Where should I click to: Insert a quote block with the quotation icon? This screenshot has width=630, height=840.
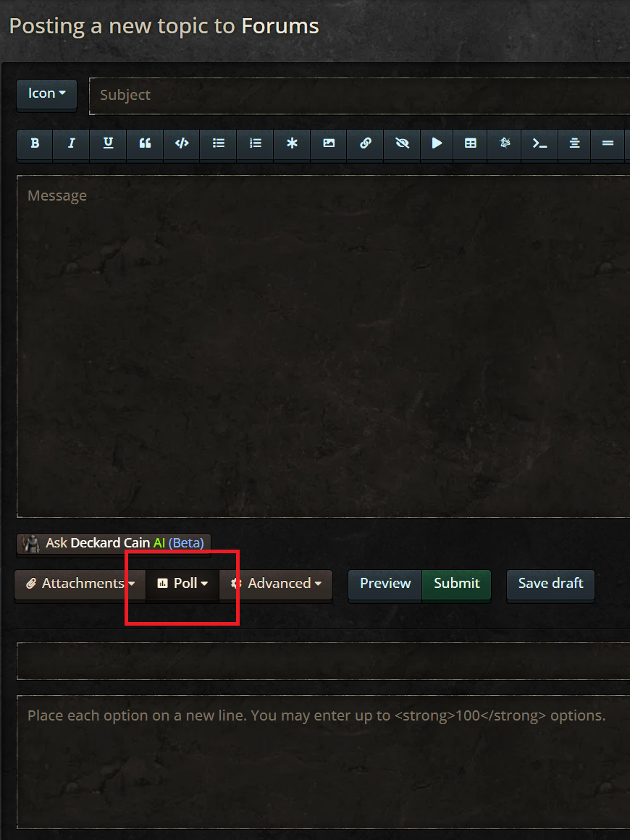tap(145, 143)
